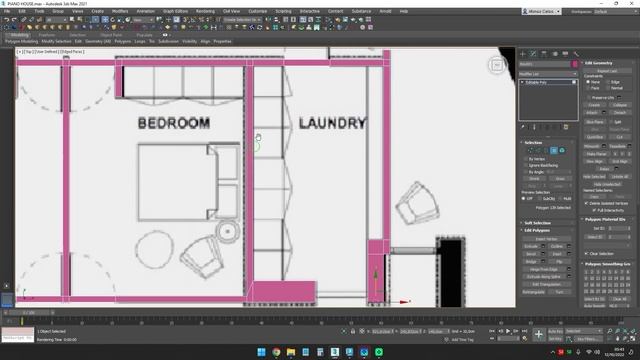The width and height of the screenshot is (640, 360).
Task: Open the File menu
Action: [x=7, y=11]
